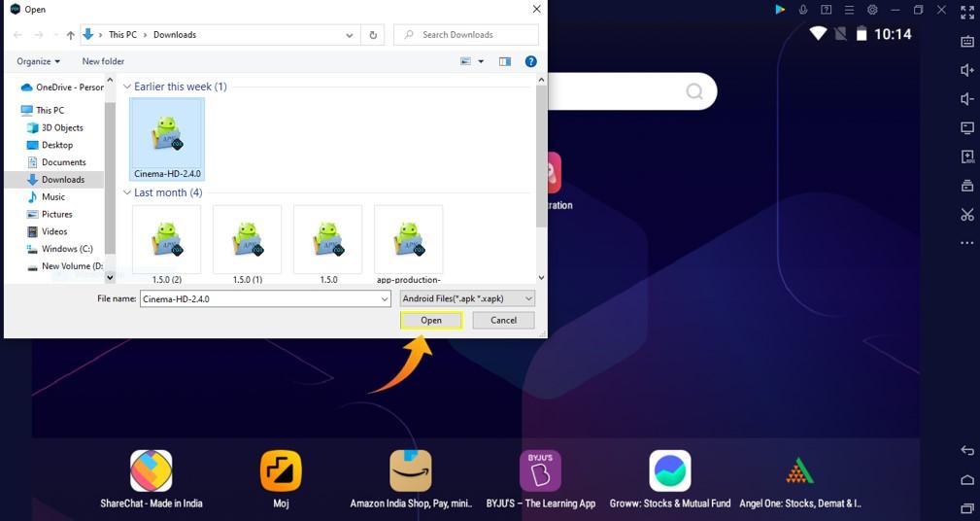Open the File name history dropdown arrow
The image size is (980, 521).
pyautogui.click(x=385, y=299)
